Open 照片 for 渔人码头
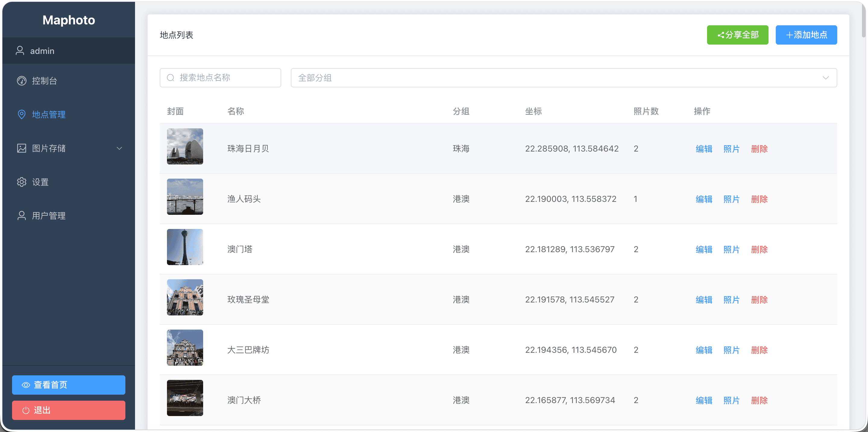868x432 pixels. click(731, 199)
